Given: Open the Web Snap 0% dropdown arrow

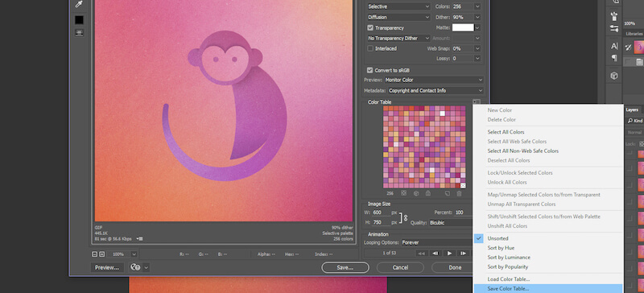Looking at the screenshot, I should pyautogui.click(x=477, y=48).
